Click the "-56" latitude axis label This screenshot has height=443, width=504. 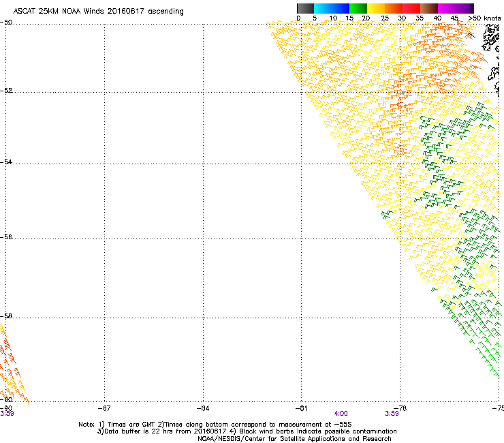6,237
